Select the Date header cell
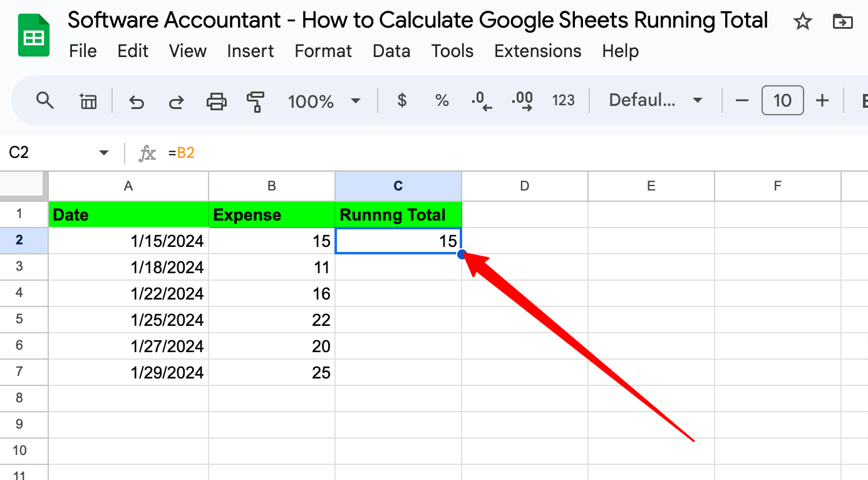Screen dimensions: 868x480 click(128, 215)
